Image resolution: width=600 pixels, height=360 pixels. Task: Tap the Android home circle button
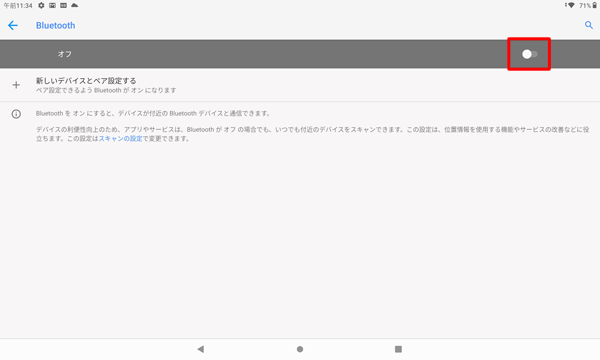(300, 349)
